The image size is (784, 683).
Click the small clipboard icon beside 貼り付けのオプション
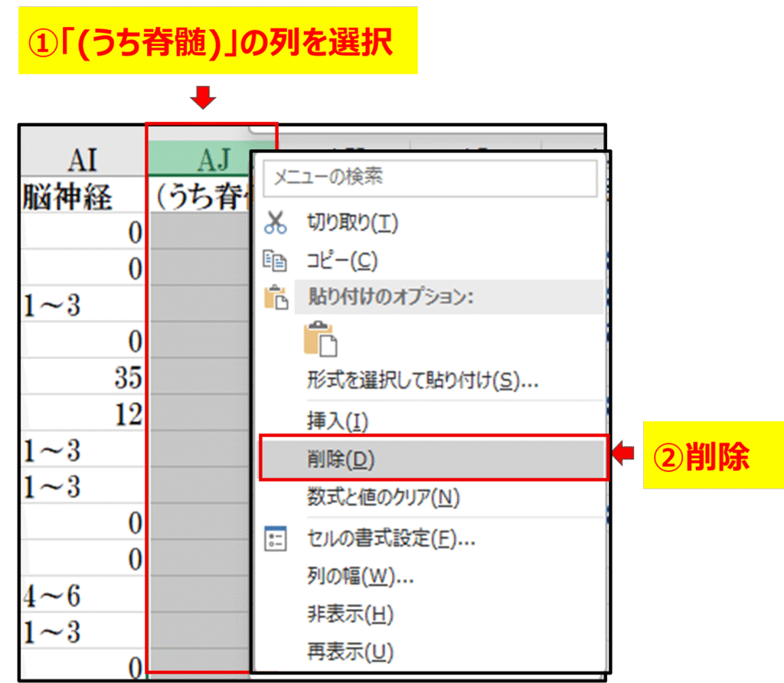274,297
